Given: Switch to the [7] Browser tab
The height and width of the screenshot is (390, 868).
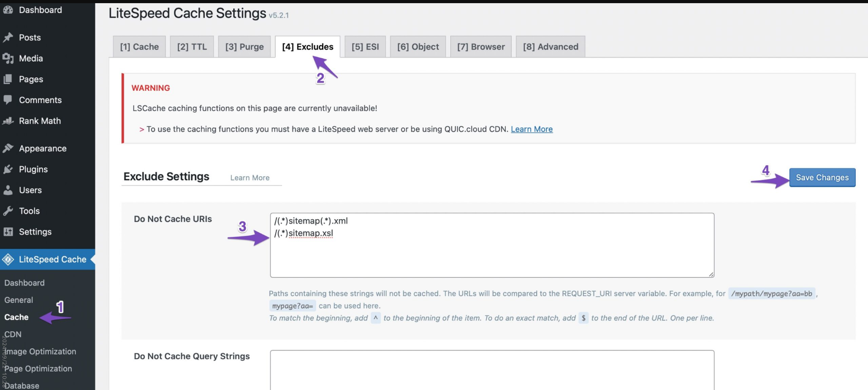Looking at the screenshot, I should [481, 47].
